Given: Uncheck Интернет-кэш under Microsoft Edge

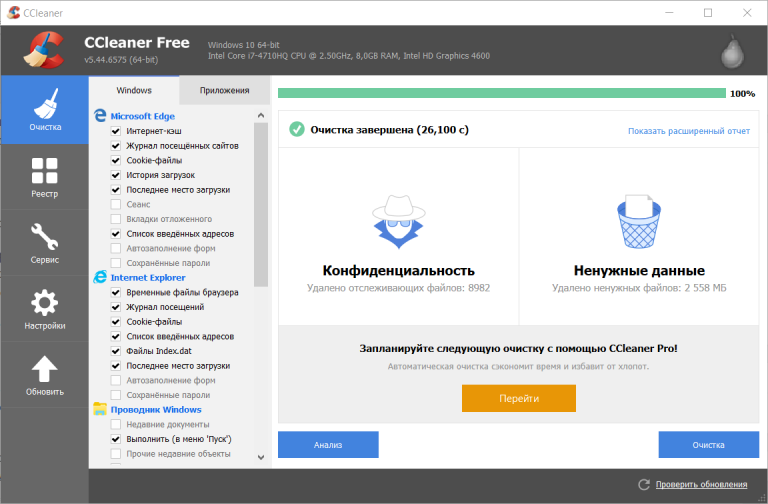Looking at the screenshot, I should click(116, 131).
